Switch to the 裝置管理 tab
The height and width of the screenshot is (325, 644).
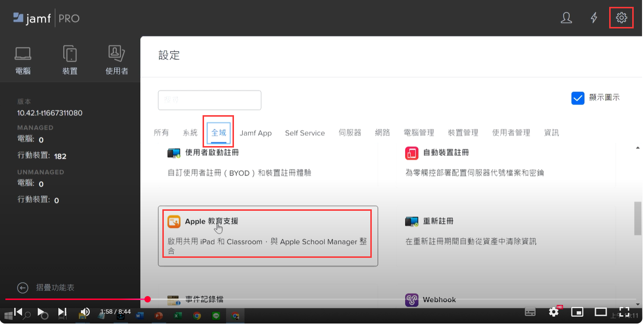463,133
